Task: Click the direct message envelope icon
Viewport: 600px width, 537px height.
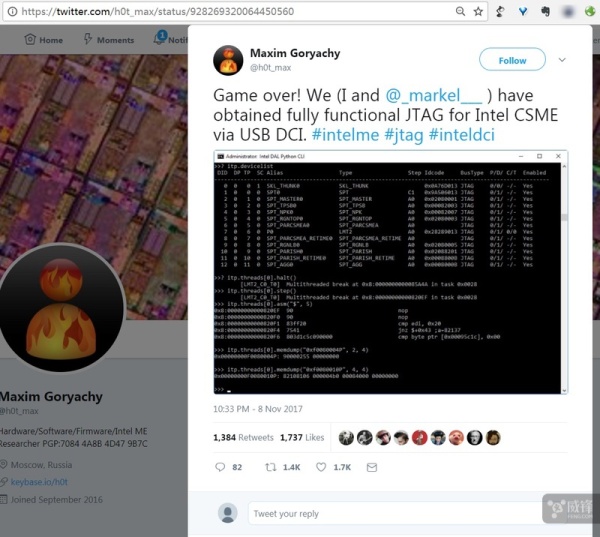Action: (372, 467)
